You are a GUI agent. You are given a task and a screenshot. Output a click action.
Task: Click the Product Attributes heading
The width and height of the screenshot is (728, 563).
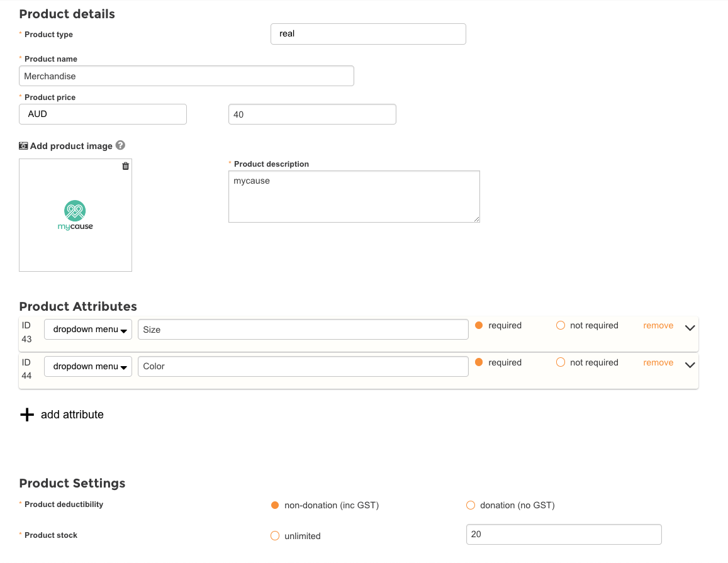pos(78,306)
